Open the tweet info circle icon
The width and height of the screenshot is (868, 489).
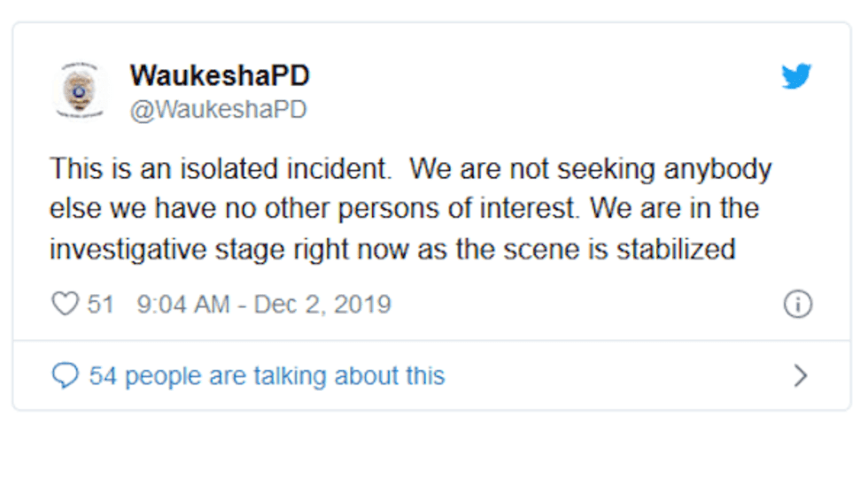pyautogui.click(x=797, y=305)
